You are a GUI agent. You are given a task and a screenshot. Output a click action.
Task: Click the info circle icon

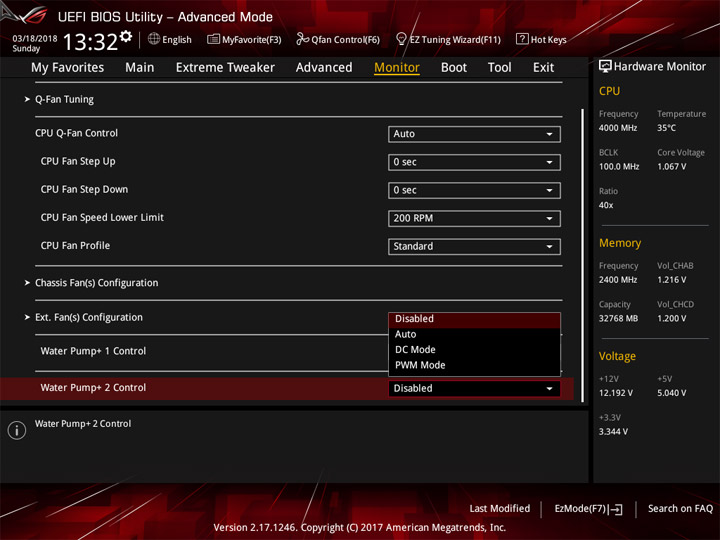pyautogui.click(x=17, y=430)
